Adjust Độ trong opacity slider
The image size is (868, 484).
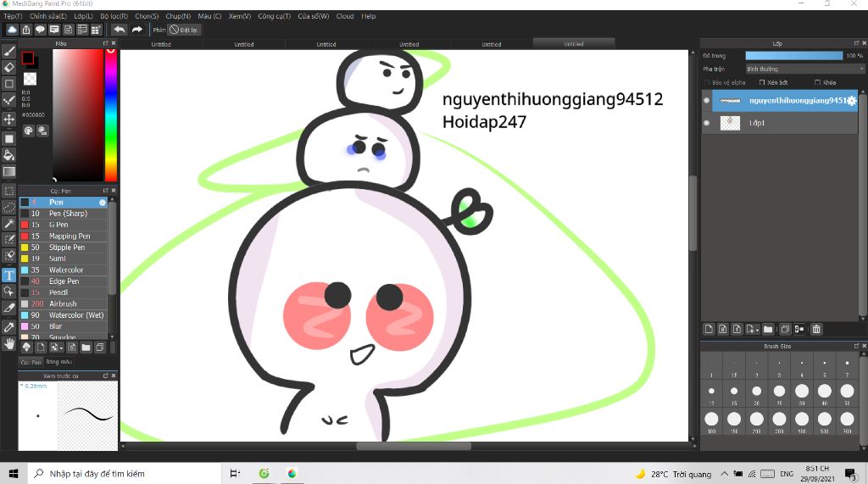[793, 55]
